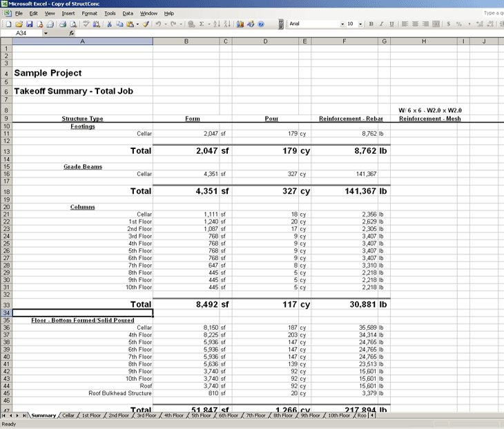Toggle Underline formatting
The height and width of the screenshot is (429, 504).
(391, 23)
